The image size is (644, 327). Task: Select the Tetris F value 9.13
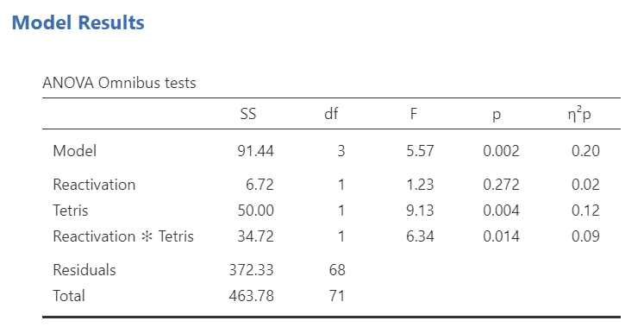tap(420, 211)
